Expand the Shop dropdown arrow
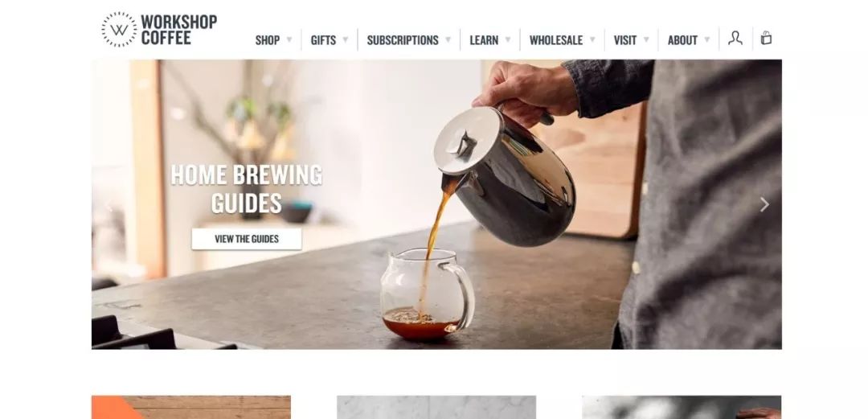The image size is (868, 419). (x=289, y=40)
